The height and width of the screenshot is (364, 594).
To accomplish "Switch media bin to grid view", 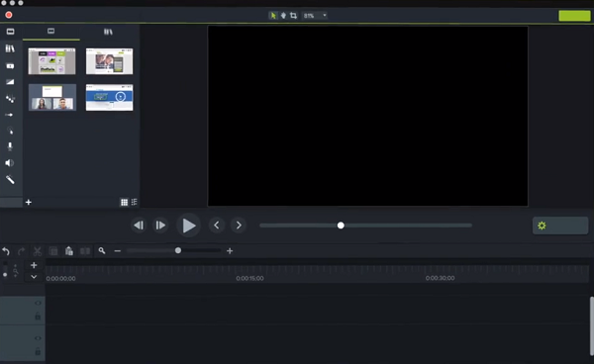I will 125,202.
